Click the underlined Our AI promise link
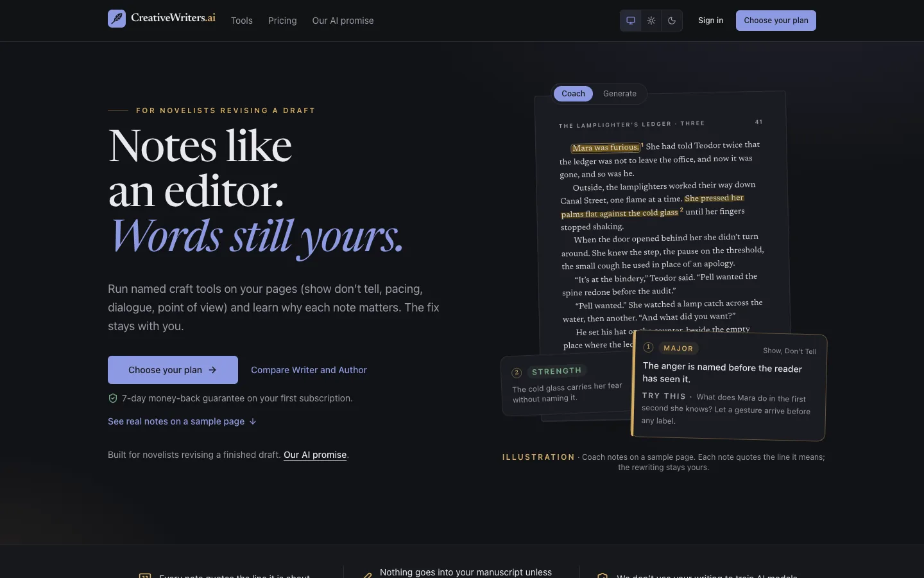Image resolution: width=924 pixels, height=578 pixels. [315, 455]
